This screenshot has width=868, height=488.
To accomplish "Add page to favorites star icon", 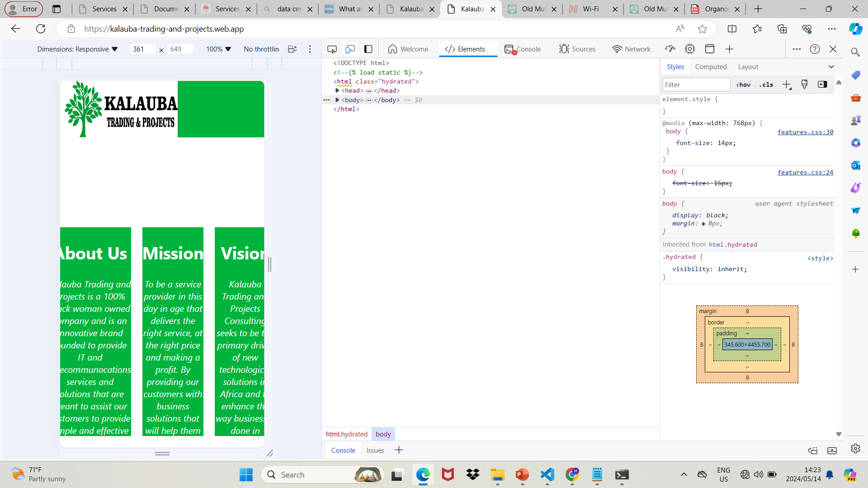I will 702,29.
